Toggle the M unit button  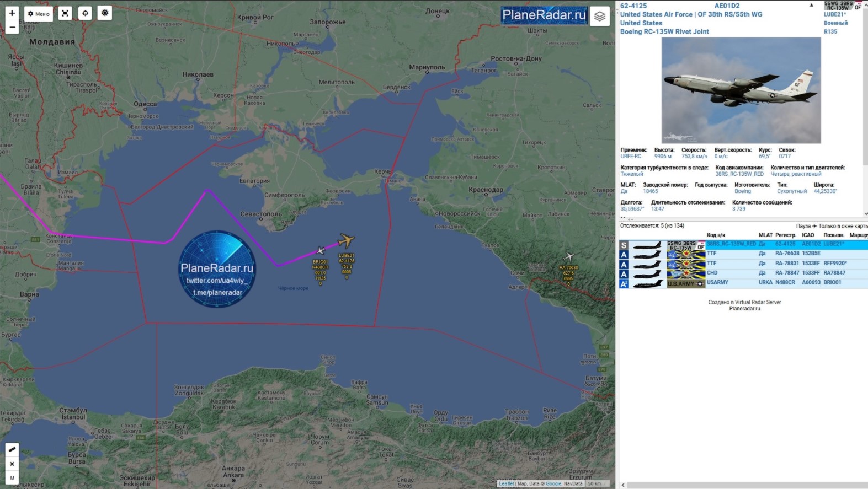[x=12, y=478]
